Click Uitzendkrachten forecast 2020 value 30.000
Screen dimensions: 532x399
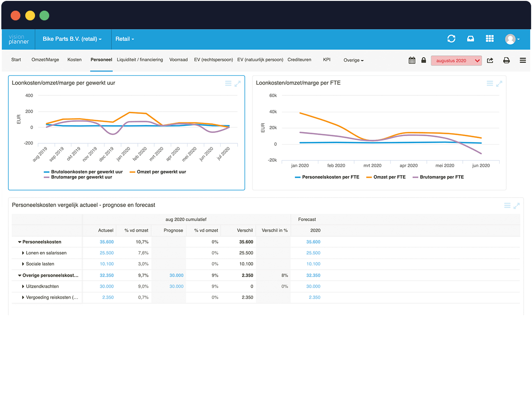pyautogui.click(x=313, y=286)
